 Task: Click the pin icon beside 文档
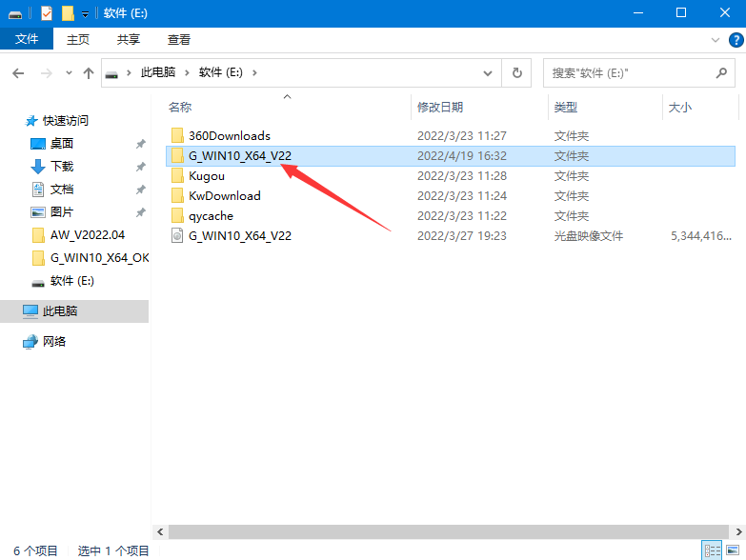(140, 190)
